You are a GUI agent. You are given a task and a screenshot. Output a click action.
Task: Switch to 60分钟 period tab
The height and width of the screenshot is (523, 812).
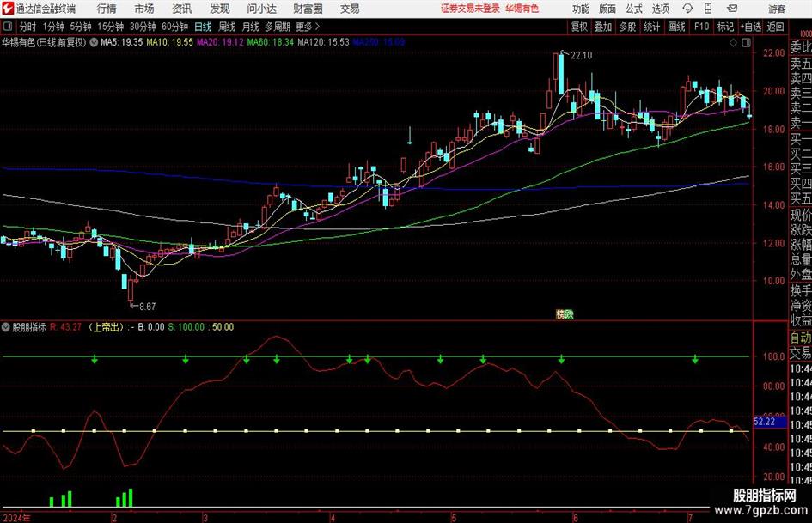(x=175, y=27)
